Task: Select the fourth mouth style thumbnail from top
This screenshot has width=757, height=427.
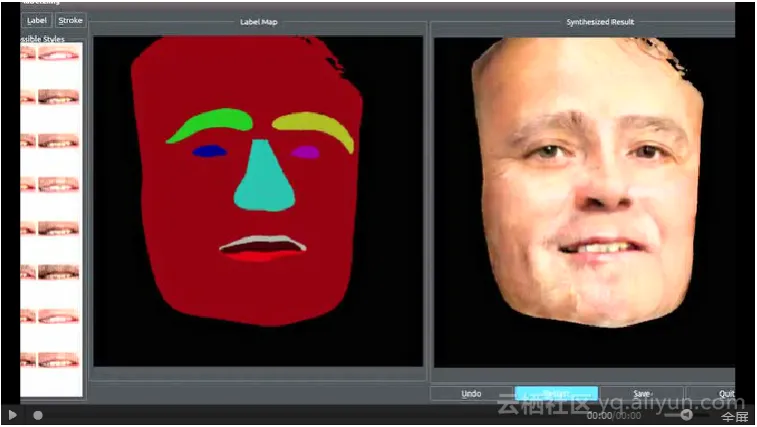Action: pos(58,184)
